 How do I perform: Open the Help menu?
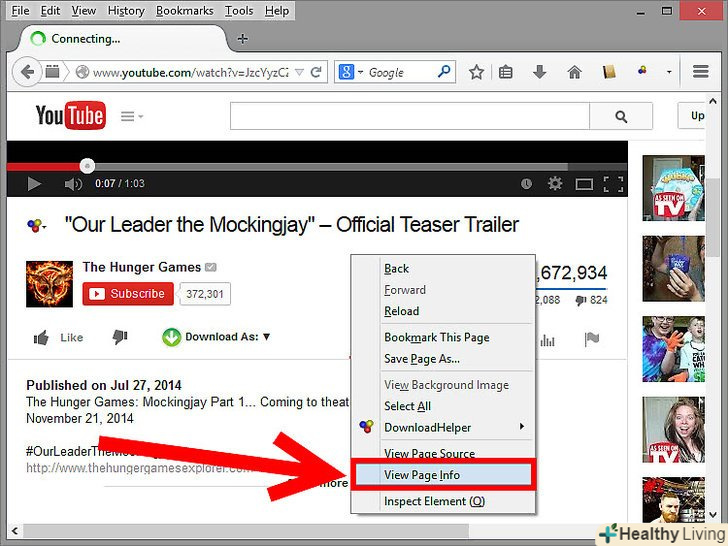277,10
